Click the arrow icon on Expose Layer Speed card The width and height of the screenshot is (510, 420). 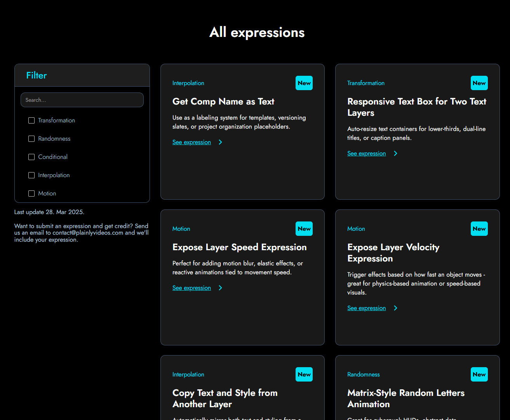point(220,288)
